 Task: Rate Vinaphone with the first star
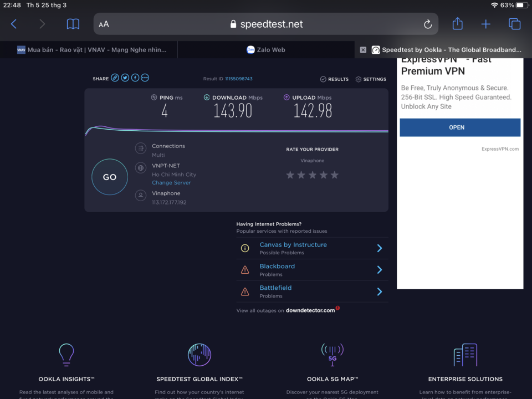(x=290, y=175)
